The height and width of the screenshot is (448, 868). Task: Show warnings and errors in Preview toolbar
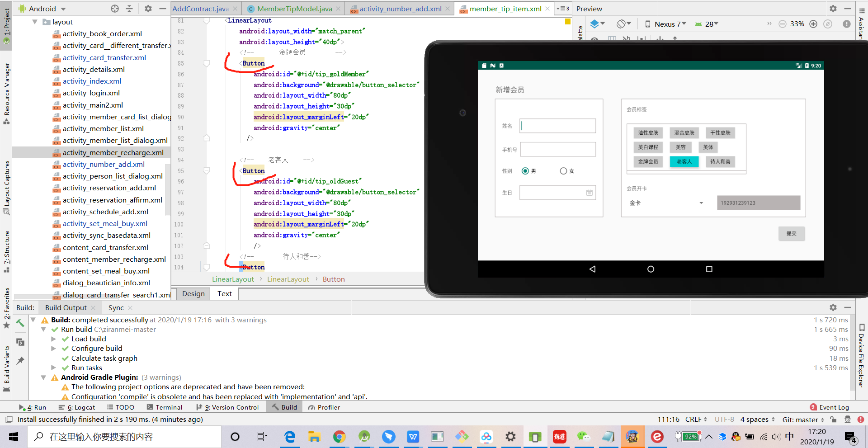point(847,24)
